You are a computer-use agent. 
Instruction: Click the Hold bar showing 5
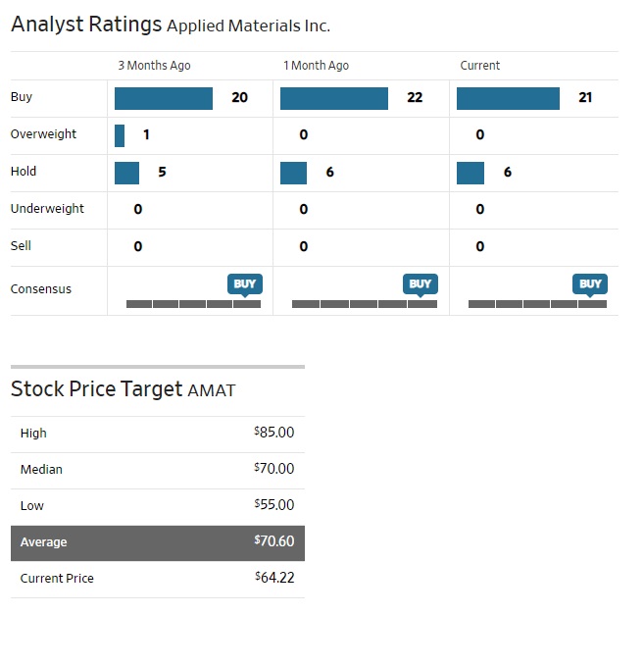126,173
